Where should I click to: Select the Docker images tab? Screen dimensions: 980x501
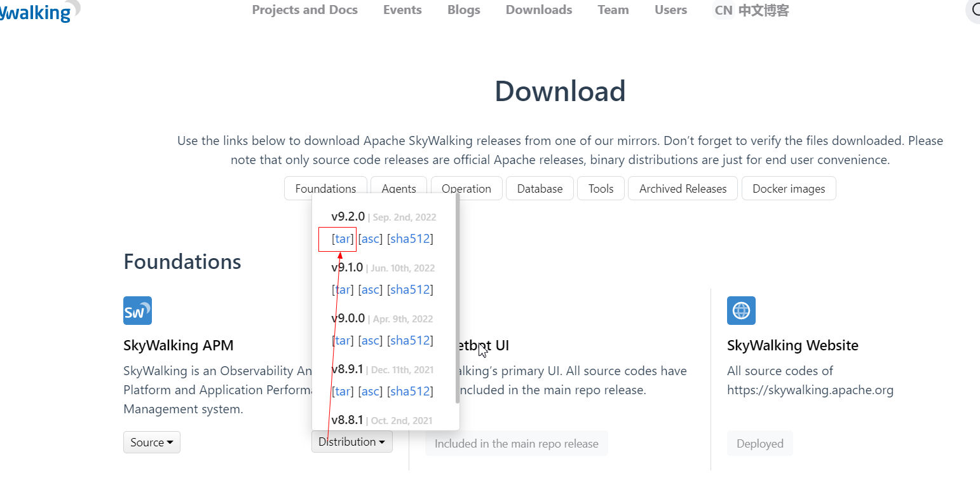[x=789, y=188]
